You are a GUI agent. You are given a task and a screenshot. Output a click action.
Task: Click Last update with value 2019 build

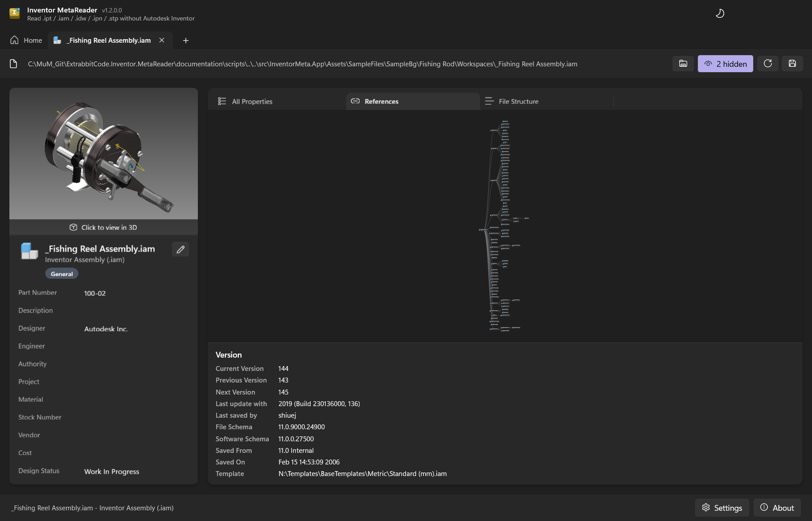pyautogui.click(x=319, y=404)
